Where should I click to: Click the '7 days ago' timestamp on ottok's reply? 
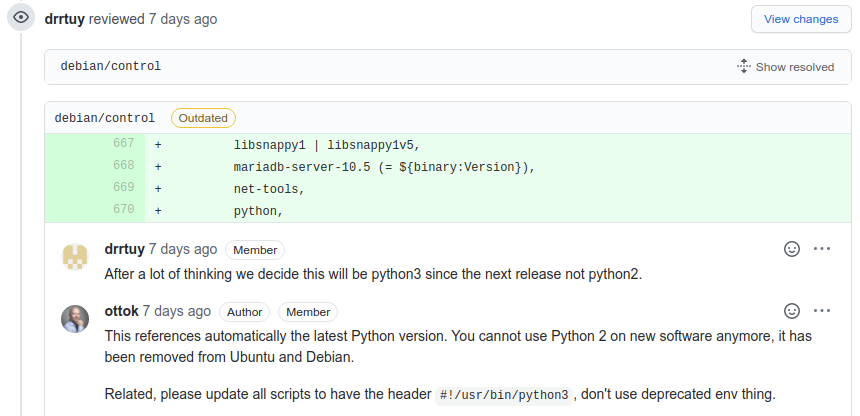coord(177,311)
